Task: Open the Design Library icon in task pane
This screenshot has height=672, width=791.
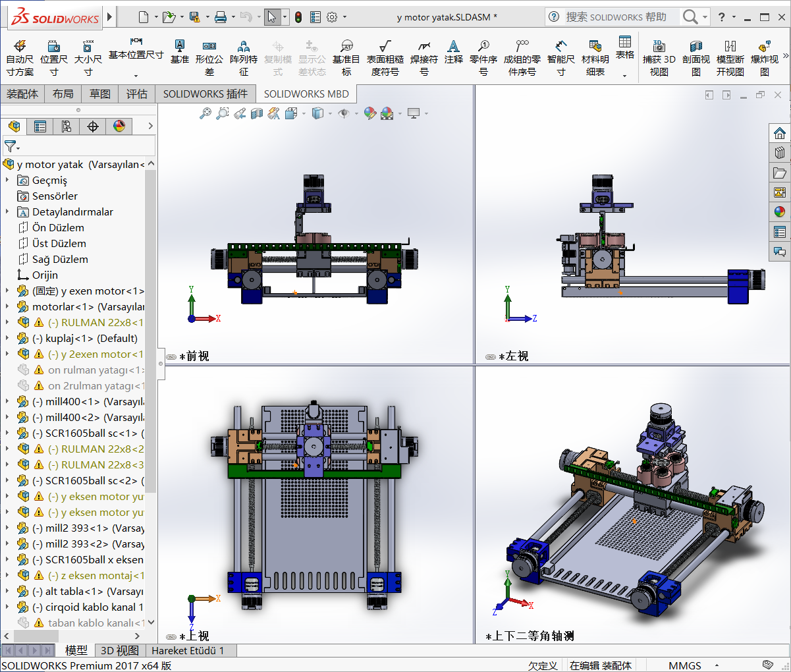Action: (x=780, y=153)
